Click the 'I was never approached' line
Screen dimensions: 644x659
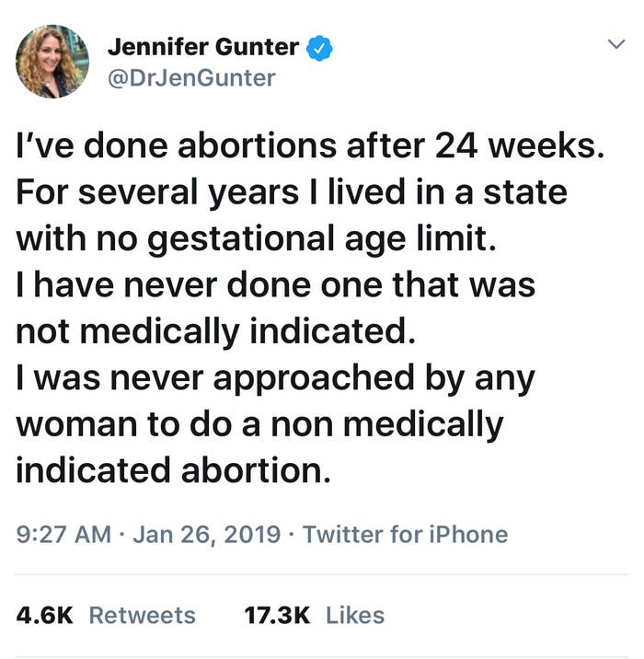tap(276, 378)
